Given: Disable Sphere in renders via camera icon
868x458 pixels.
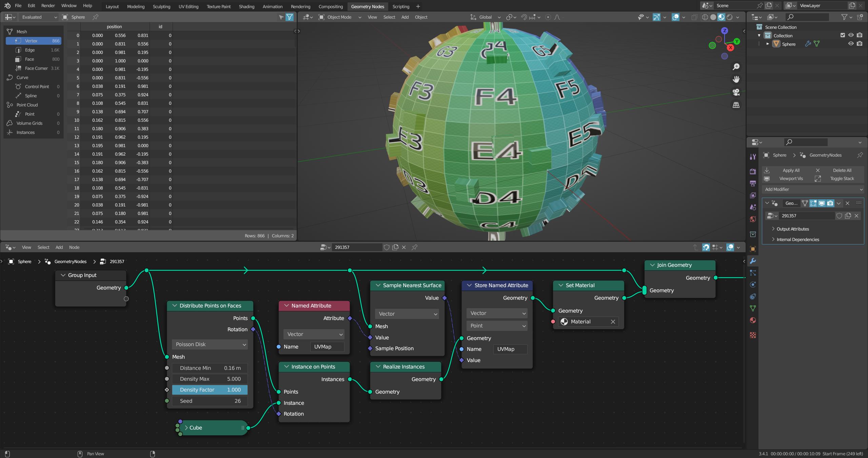Looking at the screenshot, I should 860,44.
